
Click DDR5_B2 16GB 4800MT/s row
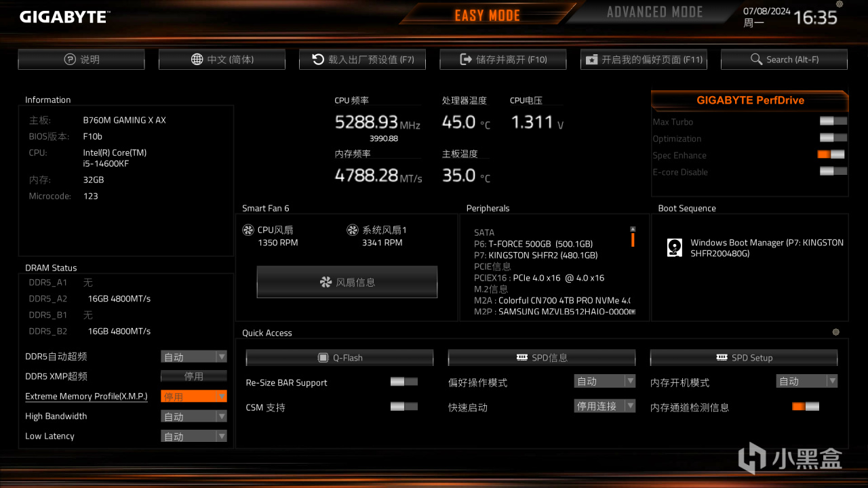(90, 331)
